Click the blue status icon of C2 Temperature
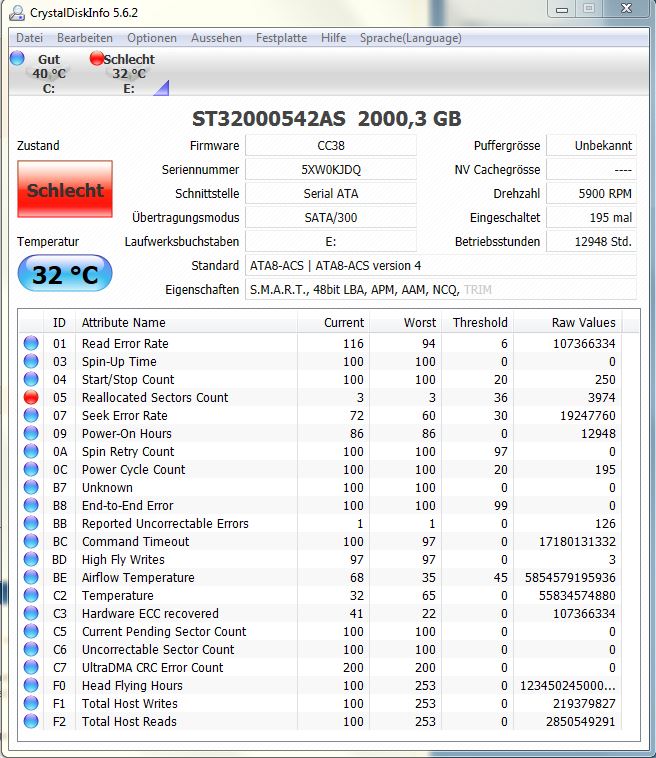656x758 pixels. pyautogui.click(x=31, y=595)
